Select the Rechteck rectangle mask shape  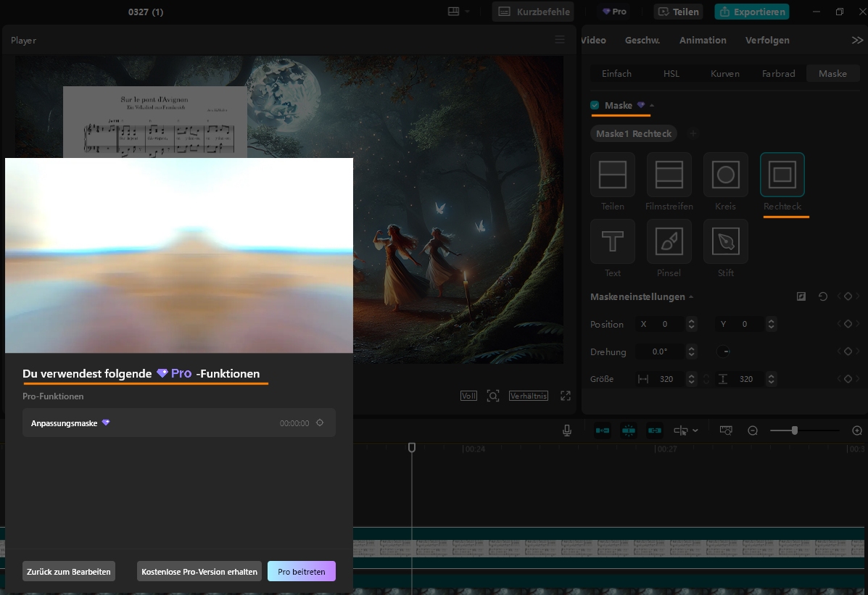[782, 175]
